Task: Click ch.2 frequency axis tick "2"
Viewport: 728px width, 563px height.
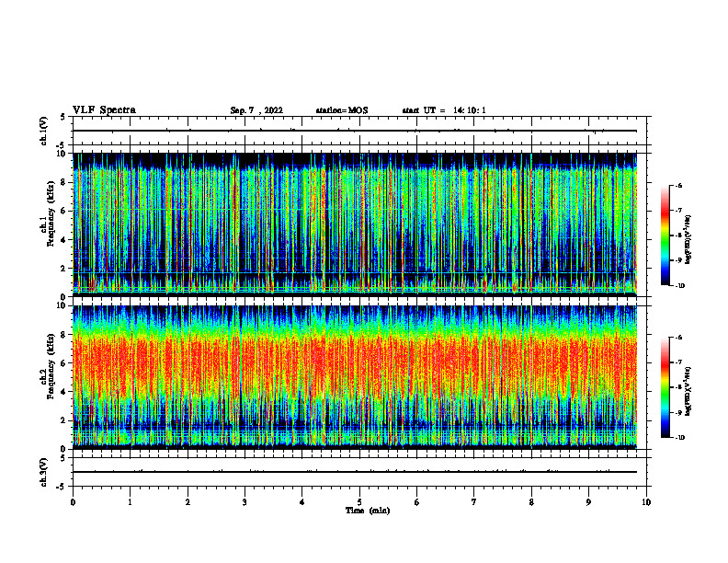Action: [64, 420]
